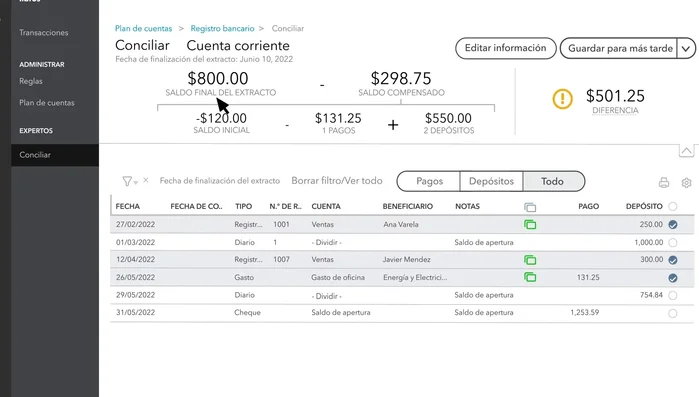The width and height of the screenshot is (699, 397).
Task: Check the 1,000.00 Saldo de apertura transaction
Action: pos(673,242)
